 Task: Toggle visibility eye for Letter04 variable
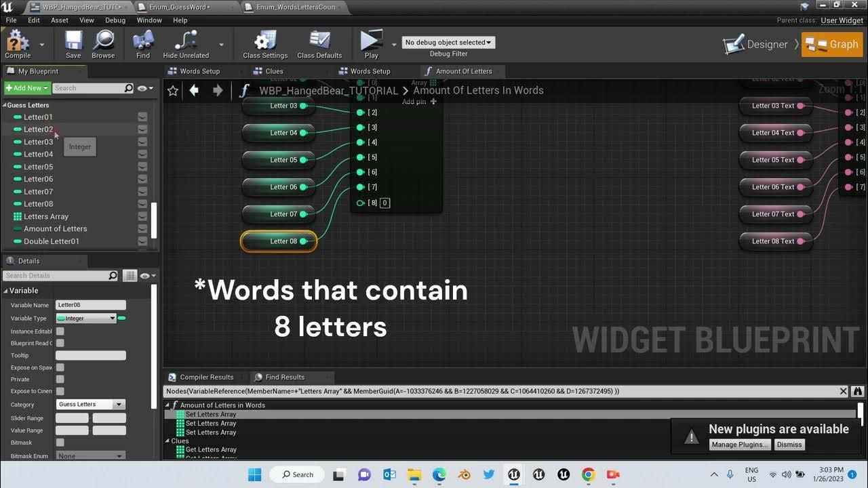pyautogui.click(x=142, y=155)
